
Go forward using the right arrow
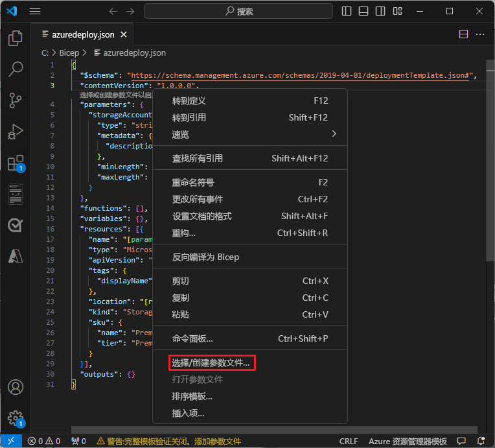pos(130,12)
